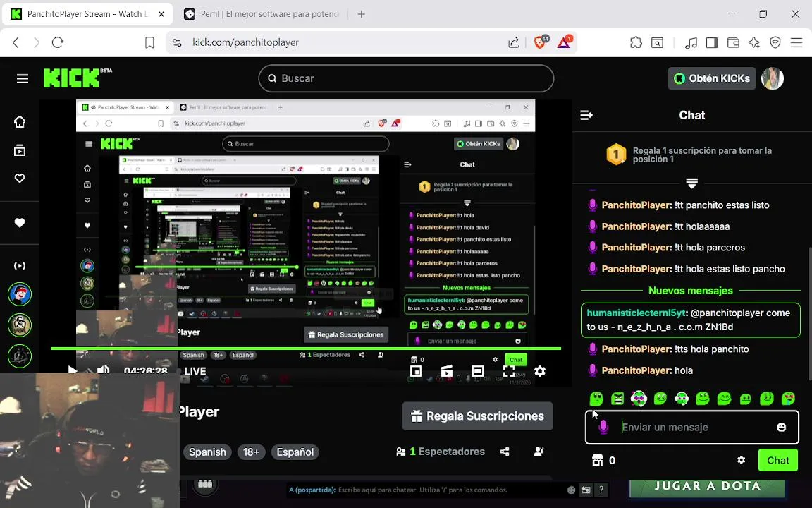The height and width of the screenshot is (508, 812).
Task: Click the 18+ tag
Action: click(251, 452)
